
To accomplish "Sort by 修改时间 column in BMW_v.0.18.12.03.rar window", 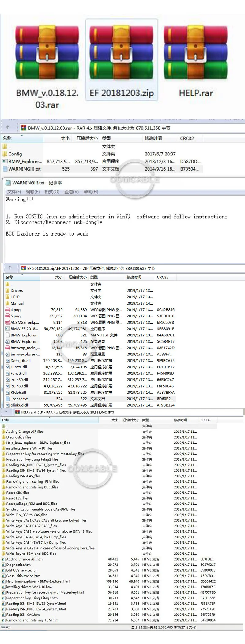I will click(x=160, y=138).
